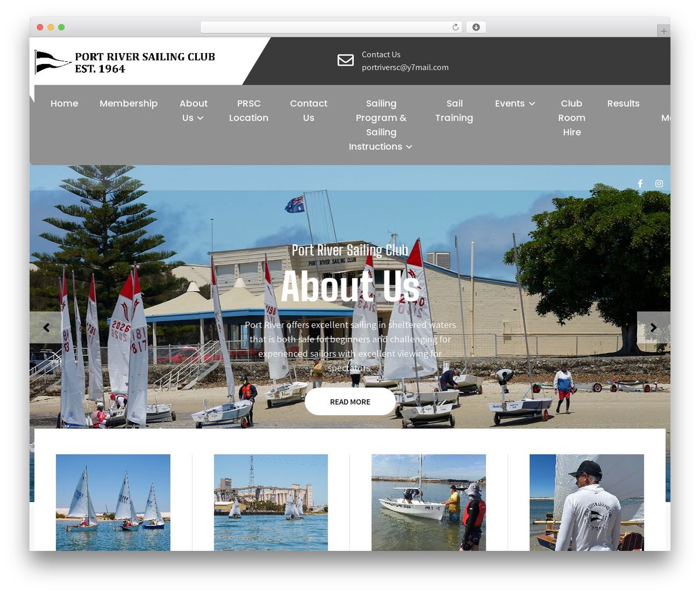Viewport: 700px width, 593px height.
Task: Open thumbnail of white boat PR1 launching
Action: (x=429, y=502)
